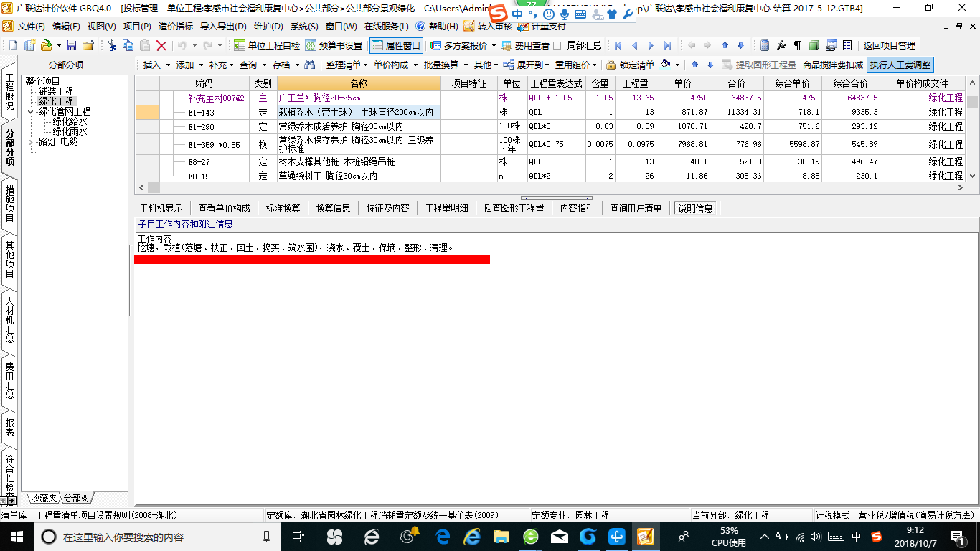Switch to the 工料机显示 tab
Screen dimensions: 980x551
pyautogui.click(x=161, y=208)
